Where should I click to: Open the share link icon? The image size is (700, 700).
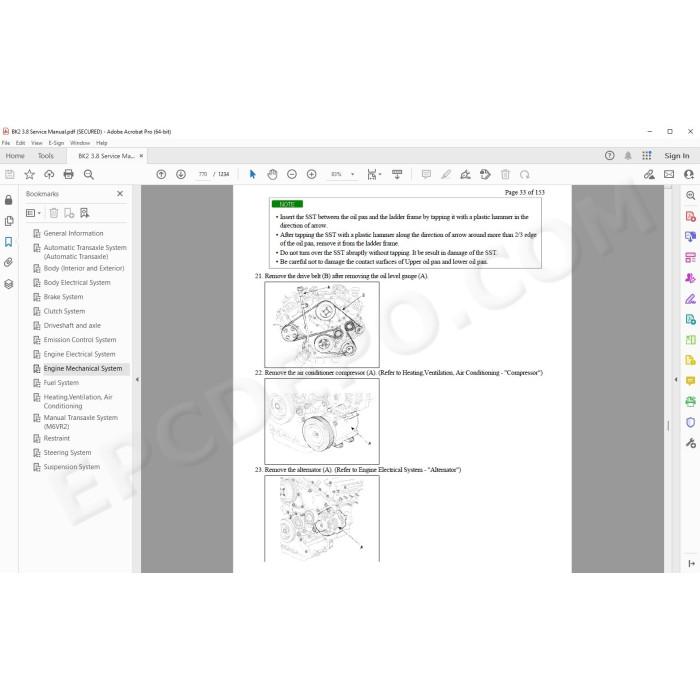(x=649, y=175)
